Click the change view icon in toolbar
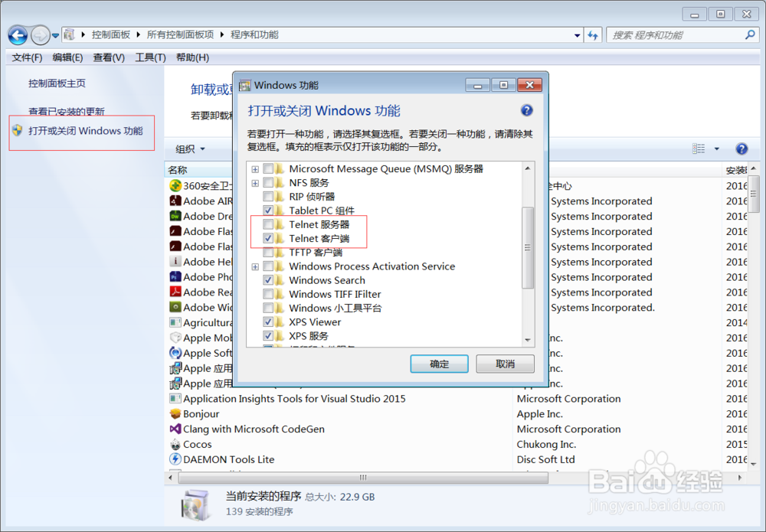 coord(699,149)
